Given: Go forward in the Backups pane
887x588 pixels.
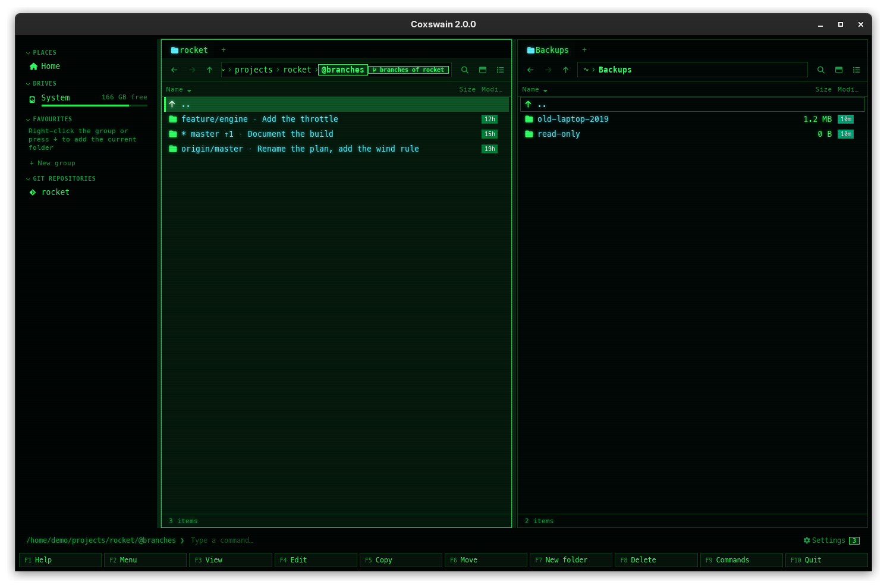Looking at the screenshot, I should tap(548, 70).
